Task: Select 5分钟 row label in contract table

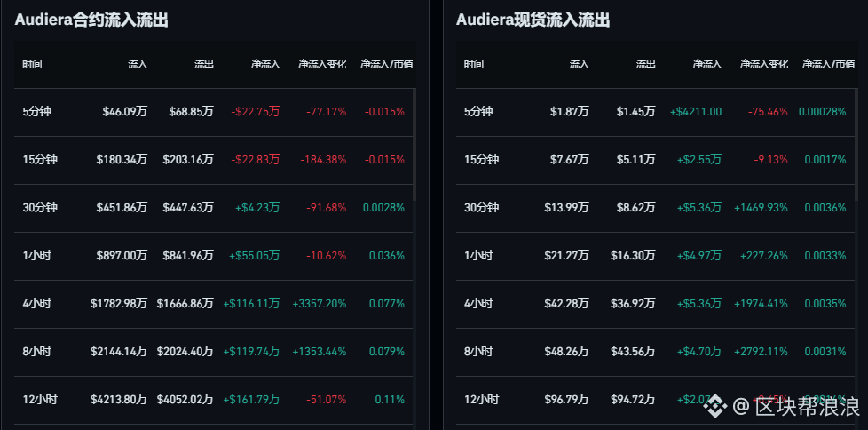Action: (36, 112)
